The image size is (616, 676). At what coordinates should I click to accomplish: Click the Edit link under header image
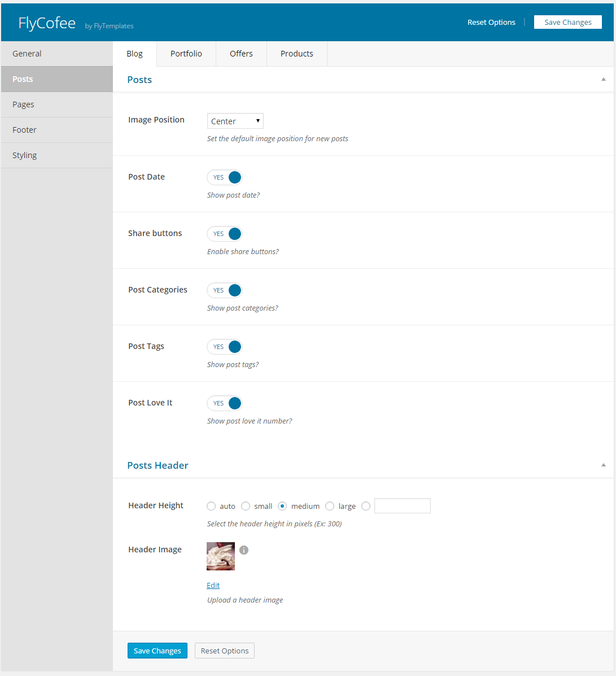pyautogui.click(x=213, y=585)
